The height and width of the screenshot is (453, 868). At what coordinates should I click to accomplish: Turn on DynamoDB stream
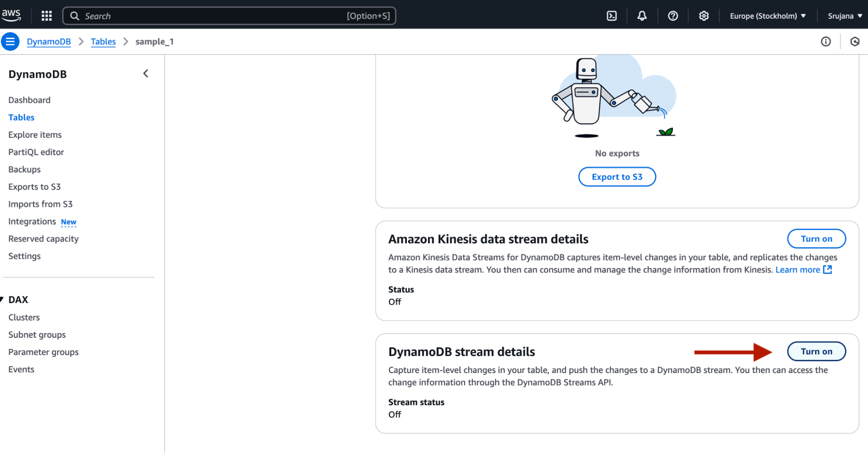pos(816,351)
